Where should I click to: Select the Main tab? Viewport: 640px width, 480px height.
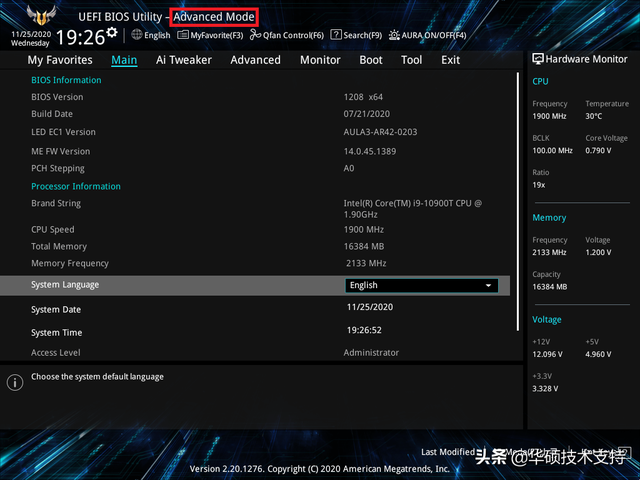click(124, 60)
